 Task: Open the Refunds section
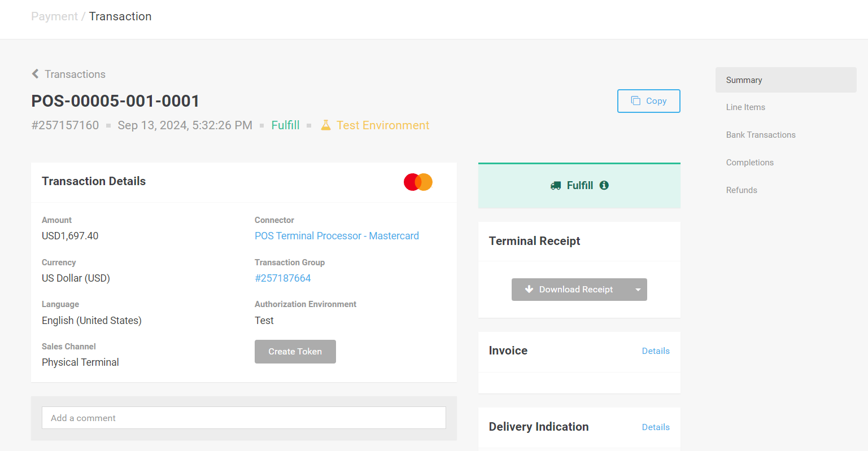point(741,190)
